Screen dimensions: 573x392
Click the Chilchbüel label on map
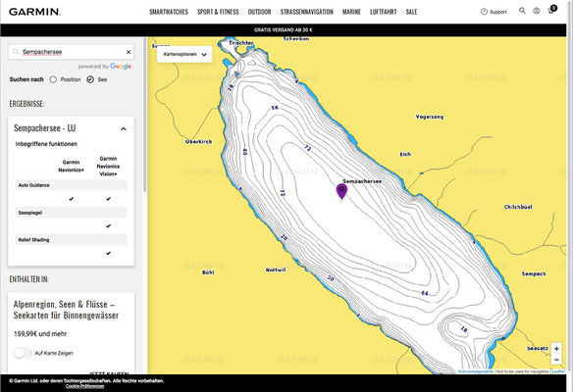[518, 207]
